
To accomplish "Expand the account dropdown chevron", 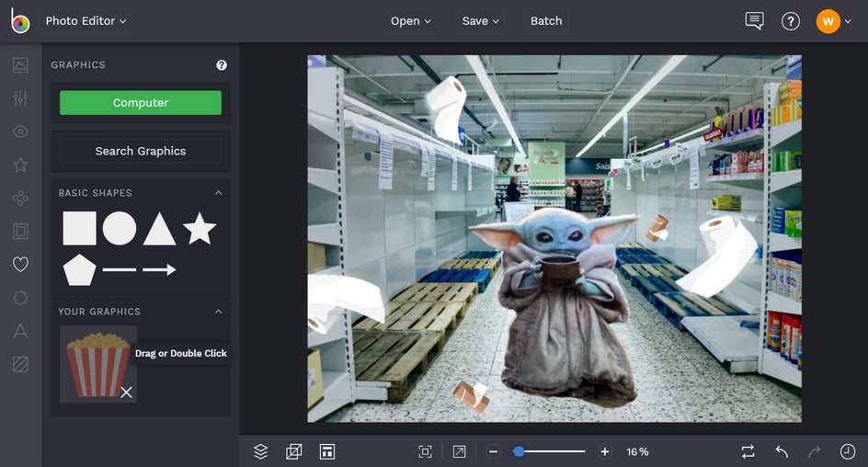I will (848, 21).
